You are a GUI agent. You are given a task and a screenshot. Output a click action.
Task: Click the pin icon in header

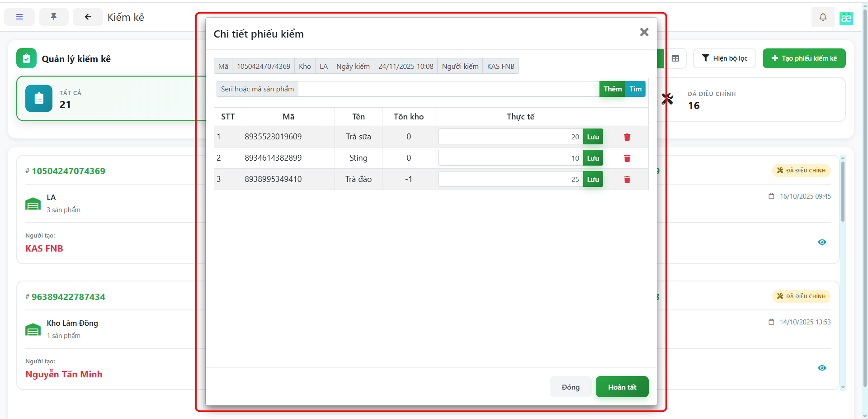pos(54,17)
